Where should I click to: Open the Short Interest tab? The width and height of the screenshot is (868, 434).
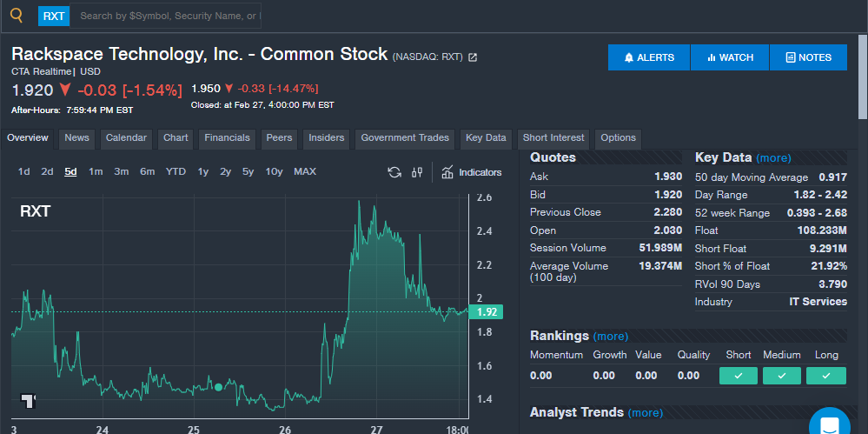(x=553, y=138)
